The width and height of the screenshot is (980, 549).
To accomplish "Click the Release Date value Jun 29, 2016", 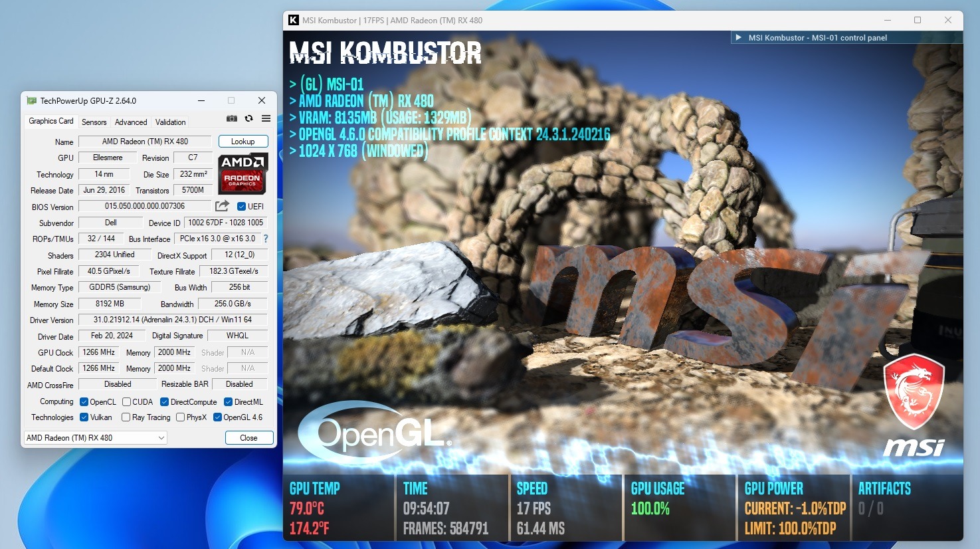I will (104, 190).
